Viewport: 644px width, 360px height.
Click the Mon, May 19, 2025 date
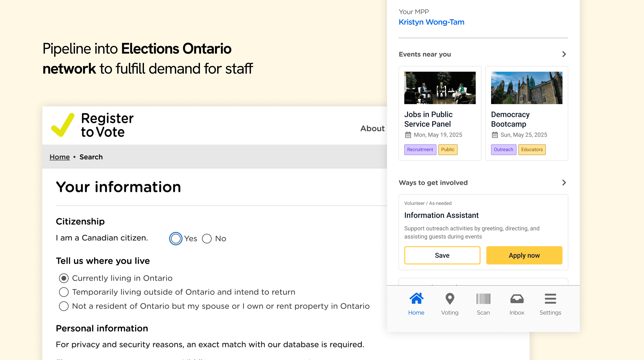click(x=438, y=135)
